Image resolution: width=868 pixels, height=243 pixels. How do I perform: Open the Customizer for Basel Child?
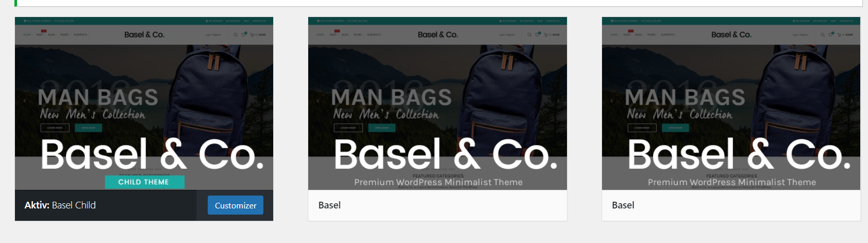coord(236,205)
